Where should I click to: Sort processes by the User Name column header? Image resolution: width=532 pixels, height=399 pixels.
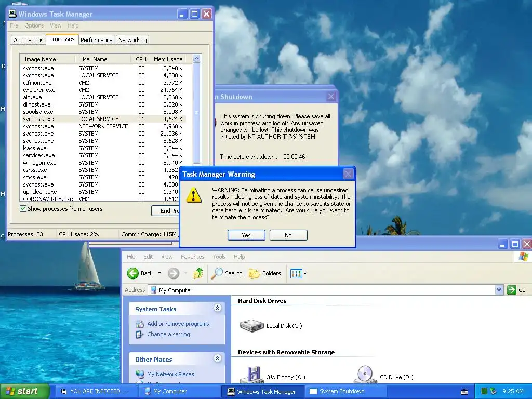pos(103,59)
